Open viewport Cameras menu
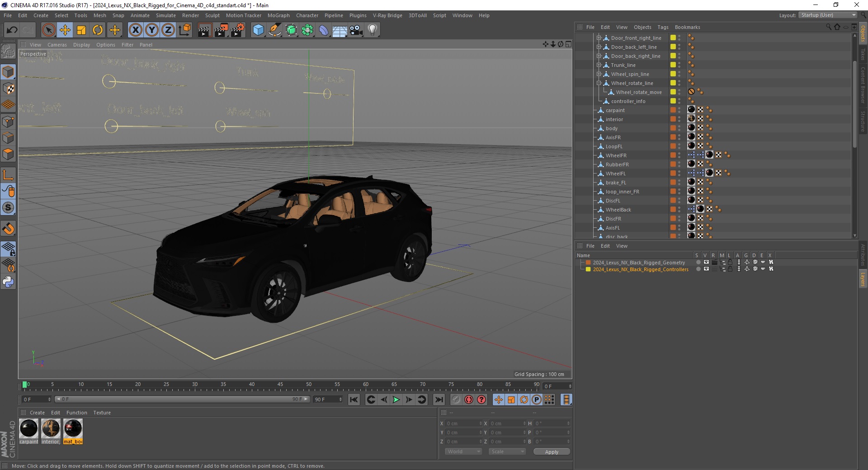The image size is (868, 470). tap(57, 45)
